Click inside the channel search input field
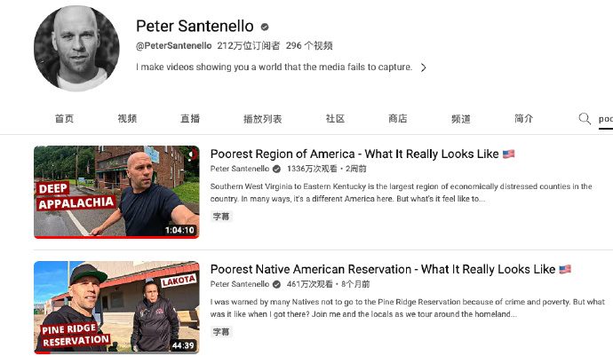The height and width of the screenshot is (364, 613). tap(606, 119)
